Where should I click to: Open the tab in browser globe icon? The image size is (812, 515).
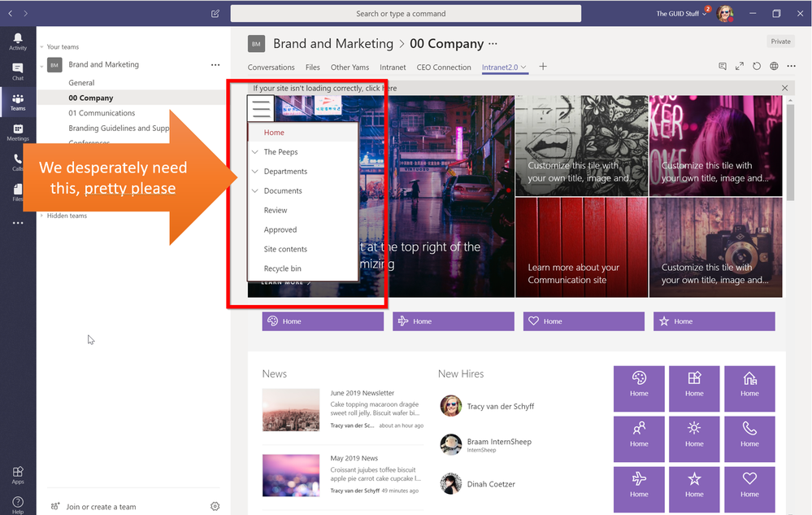774,66
